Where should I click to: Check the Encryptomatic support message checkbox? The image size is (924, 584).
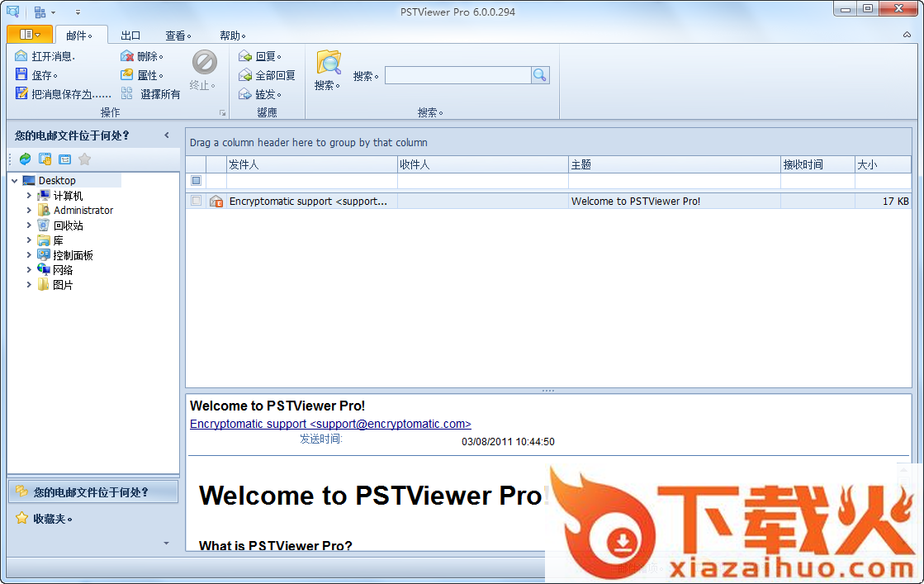[197, 201]
